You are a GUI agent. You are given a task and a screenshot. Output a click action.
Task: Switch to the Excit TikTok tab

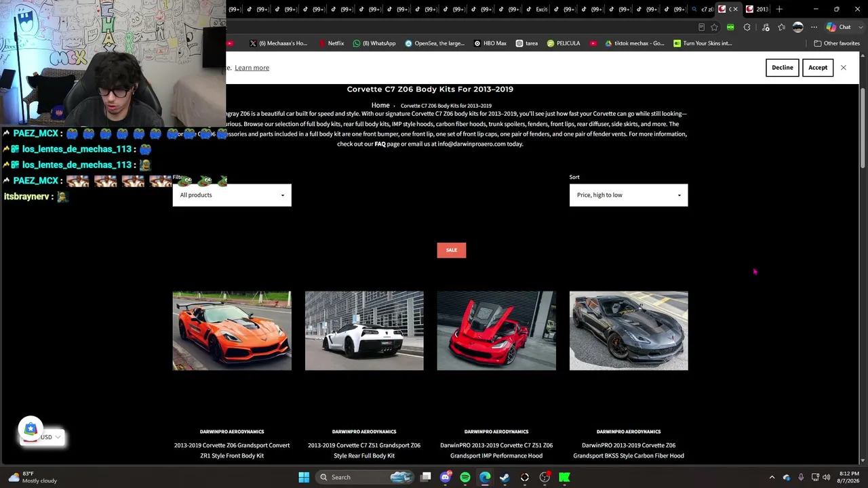pyautogui.click(x=536, y=9)
